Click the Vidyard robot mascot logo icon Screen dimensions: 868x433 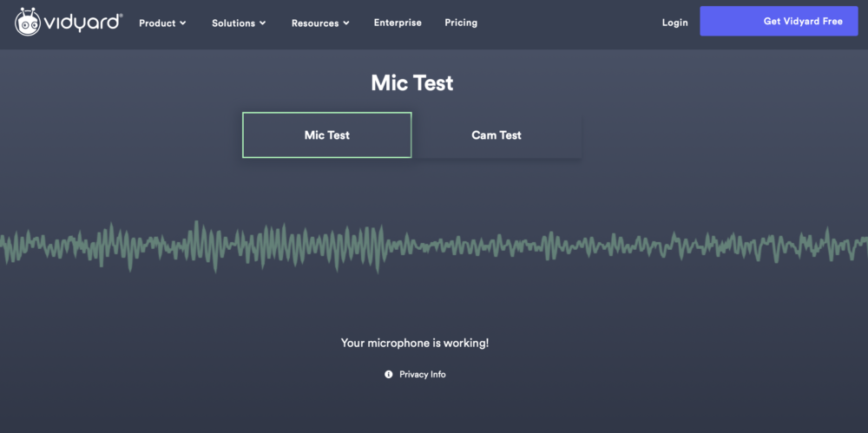(x=27, y=23)
